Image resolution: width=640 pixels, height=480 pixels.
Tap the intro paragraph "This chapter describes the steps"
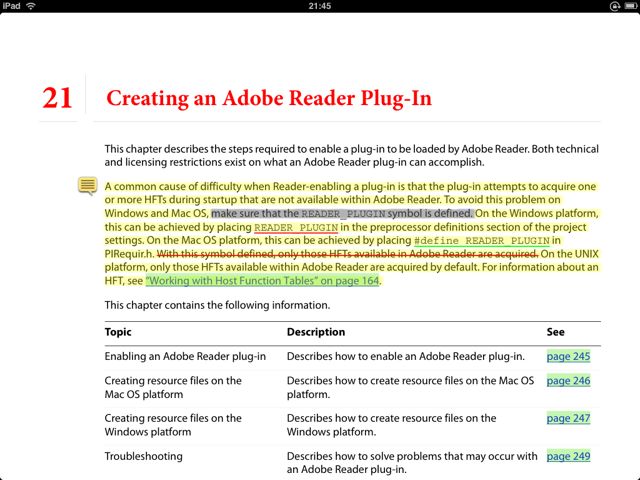(x=352, y=156)
